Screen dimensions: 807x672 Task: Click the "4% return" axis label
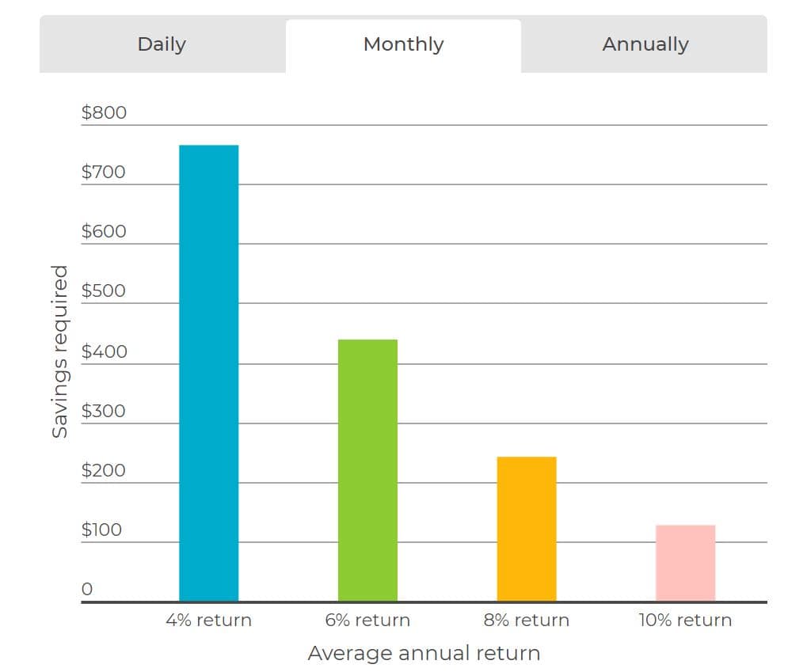[209, 621]
